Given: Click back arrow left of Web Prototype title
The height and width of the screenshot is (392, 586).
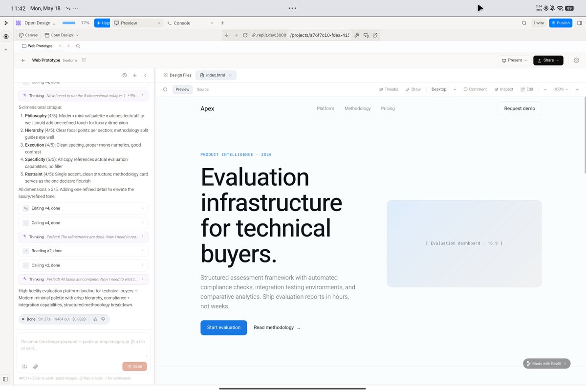Looking at the screenshot, I should click(x=23, y=60).
